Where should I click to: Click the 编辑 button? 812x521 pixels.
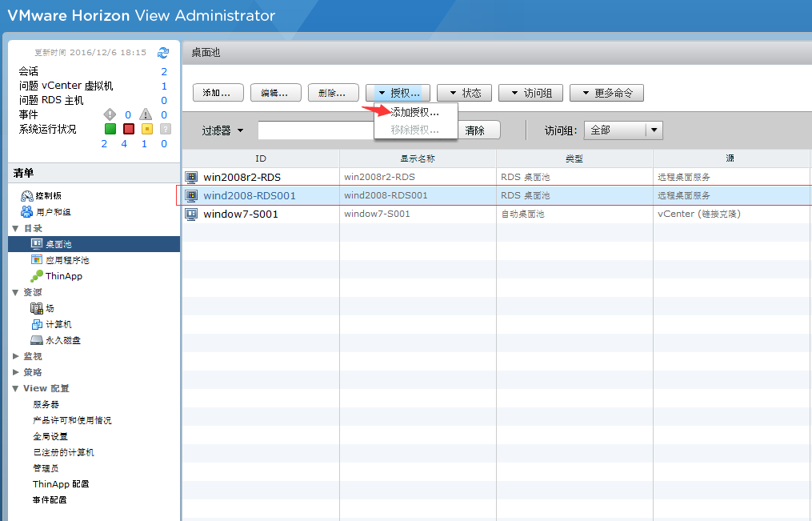click(x=274, y=93)
